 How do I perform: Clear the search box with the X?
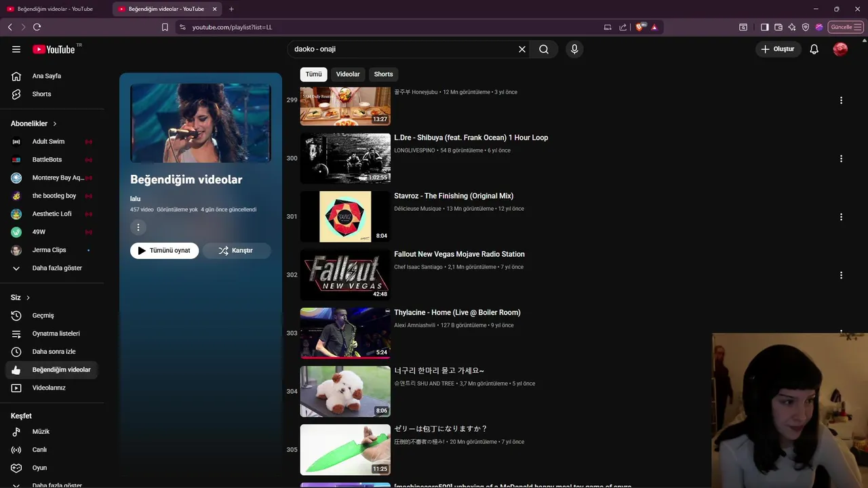click(522, 49)
